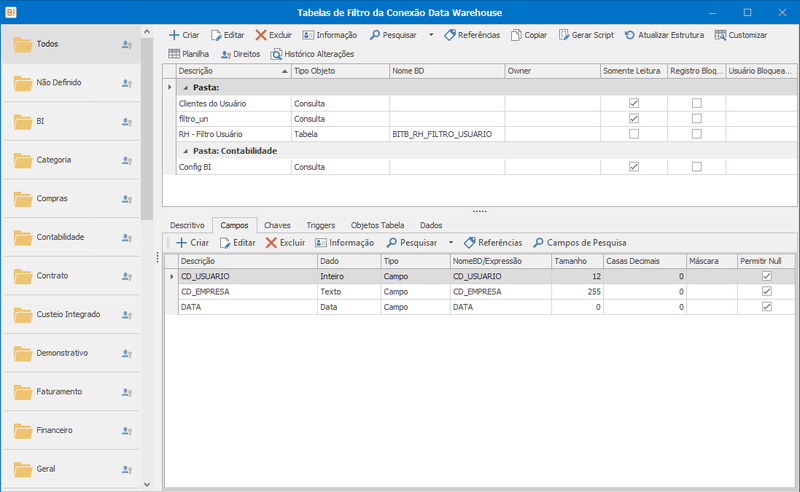Click Copiar in top toolbar
Screen dimensions: 800x492
pyautogui.click(x=529, y=35)
